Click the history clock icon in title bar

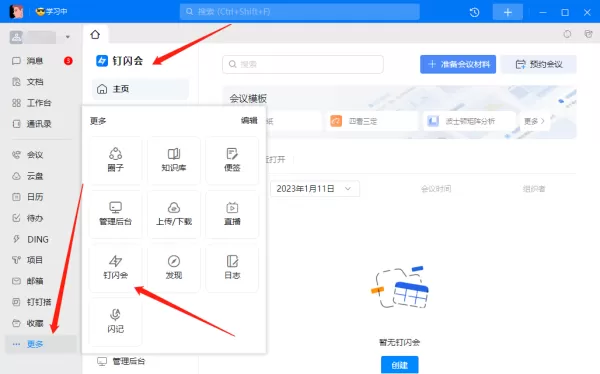click(x=474, y=12)
